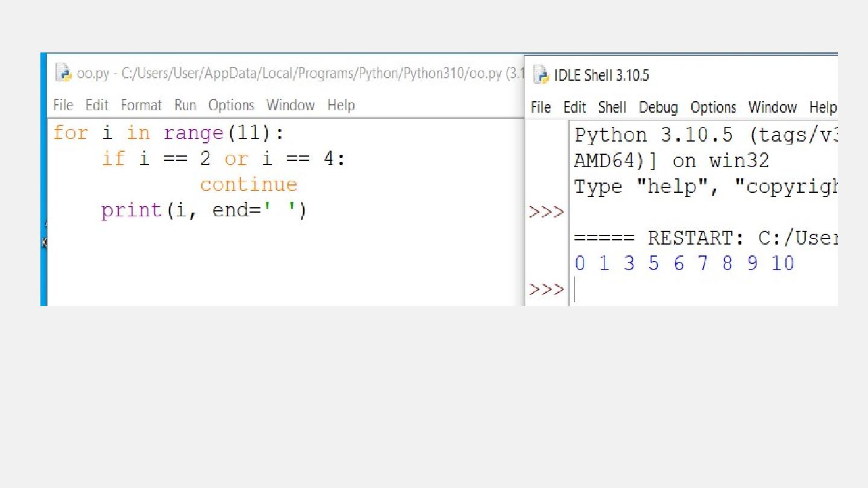Click the 'if i == 2 or i == 4:' line
This screenshot has height=488, width=868.
[224, 158]
